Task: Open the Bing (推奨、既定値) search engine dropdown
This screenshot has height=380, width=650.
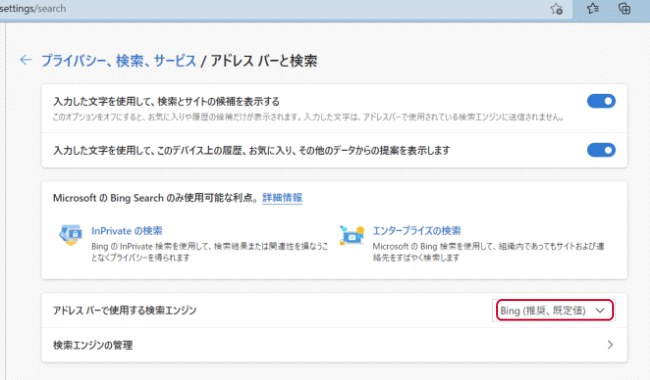Action: (x=554, y=310)
